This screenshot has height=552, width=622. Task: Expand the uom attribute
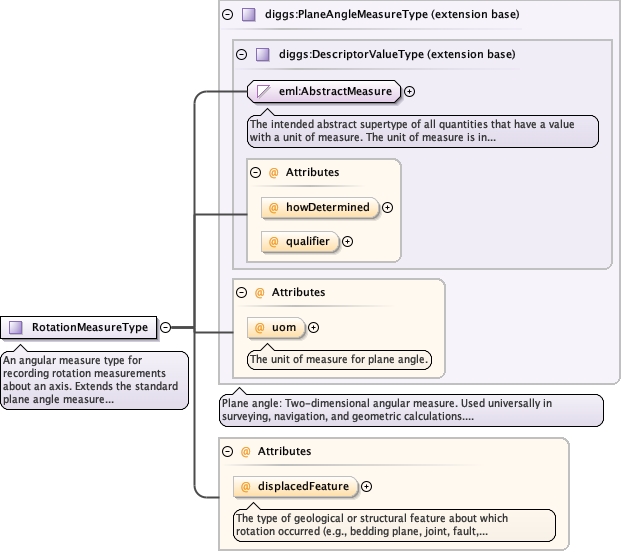[x=314, y=327]
